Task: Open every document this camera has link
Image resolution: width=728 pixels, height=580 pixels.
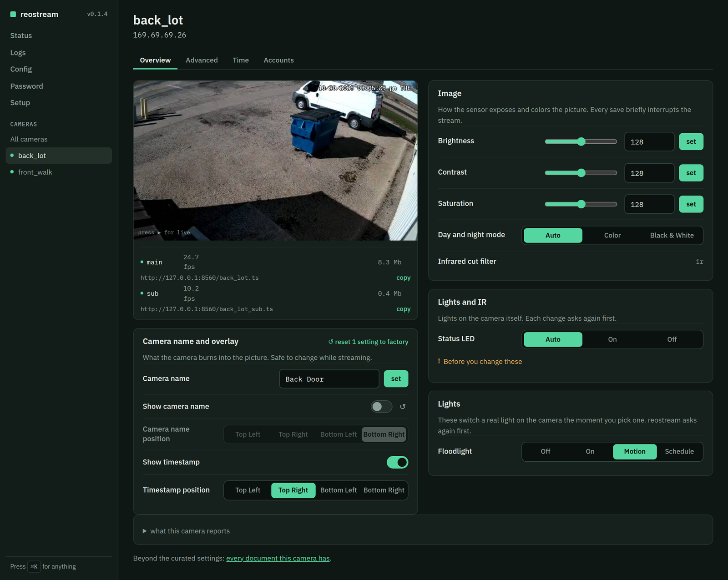Action: click(278, 558)
